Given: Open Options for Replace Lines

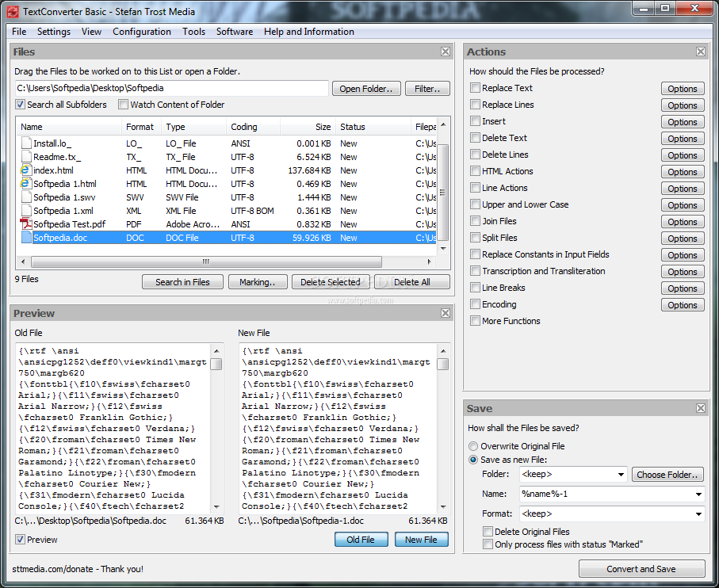Looking at the screenshot, I should pyautogui.click(x=683, y=105).
